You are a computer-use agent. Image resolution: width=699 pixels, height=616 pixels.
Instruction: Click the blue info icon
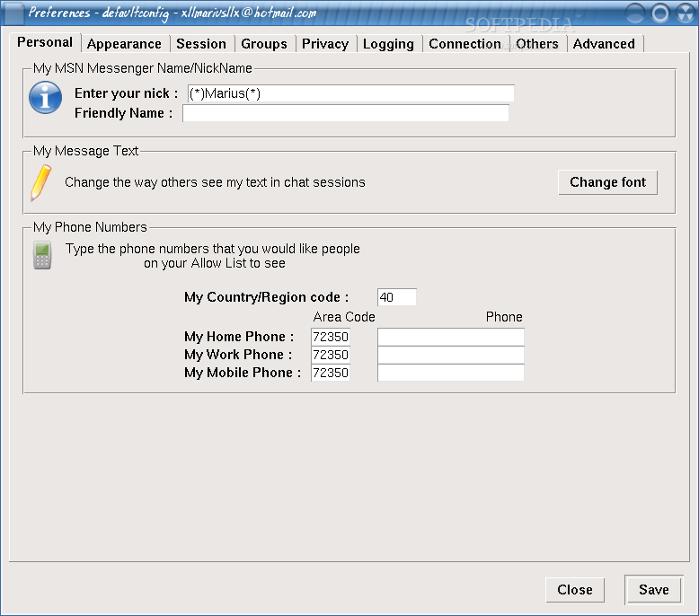tap(46, 98)
